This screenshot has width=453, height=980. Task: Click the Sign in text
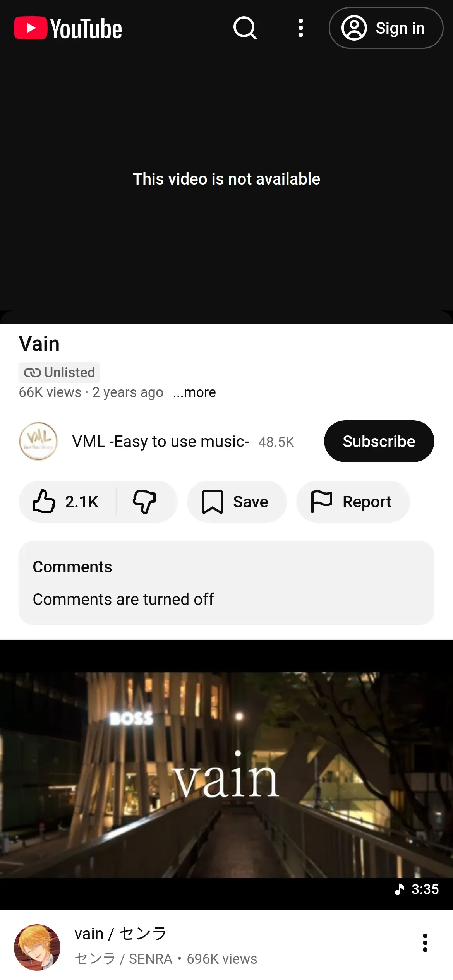[400, 28]
